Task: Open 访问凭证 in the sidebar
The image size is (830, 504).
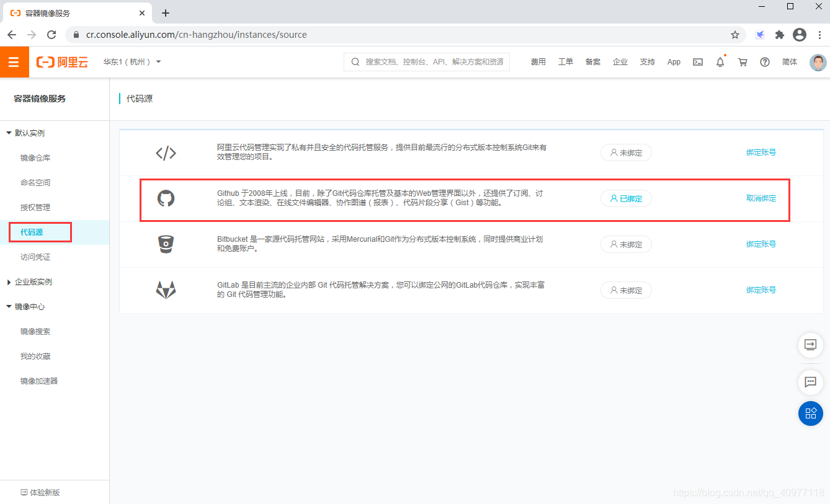Action: [35, 257]
